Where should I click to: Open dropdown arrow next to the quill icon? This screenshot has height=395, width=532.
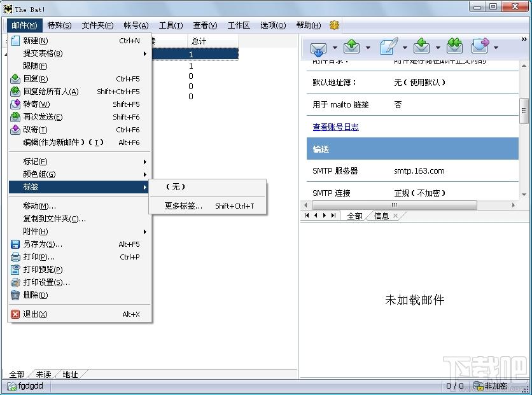tap(404, 48)
